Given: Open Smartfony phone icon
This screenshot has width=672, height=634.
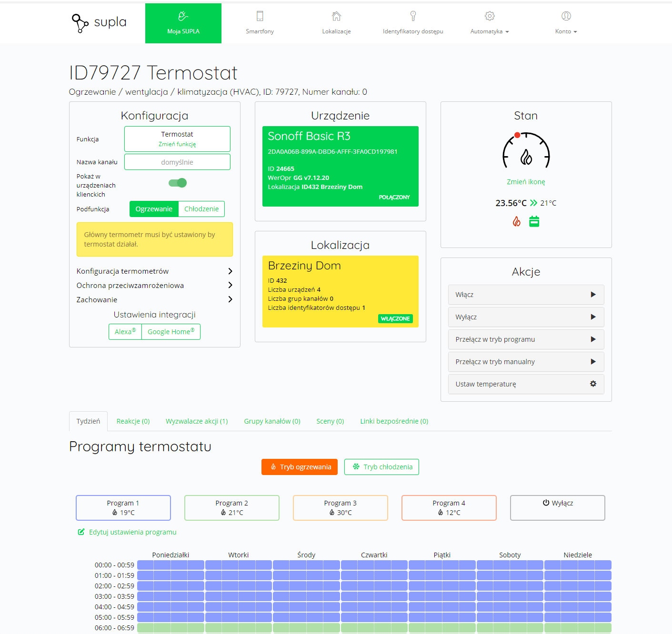Looking at the screenshot, I should (260, 16).
